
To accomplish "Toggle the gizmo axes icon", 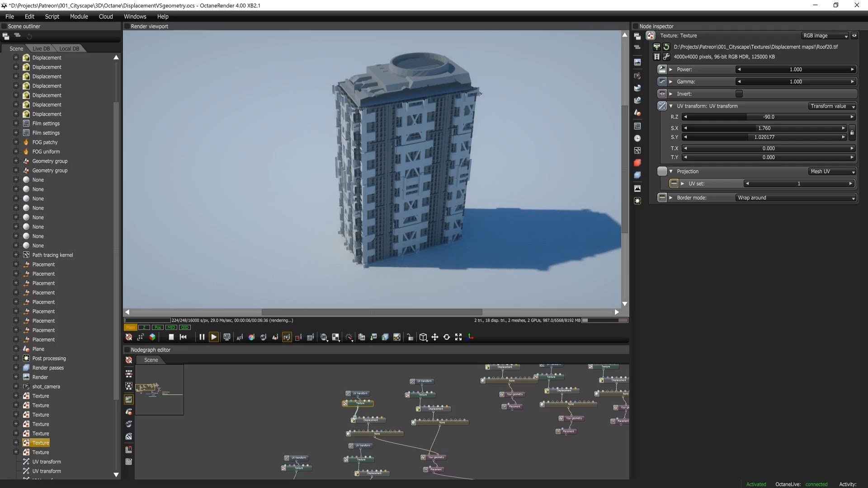I will pyautogui.click(x=470, y=337).
